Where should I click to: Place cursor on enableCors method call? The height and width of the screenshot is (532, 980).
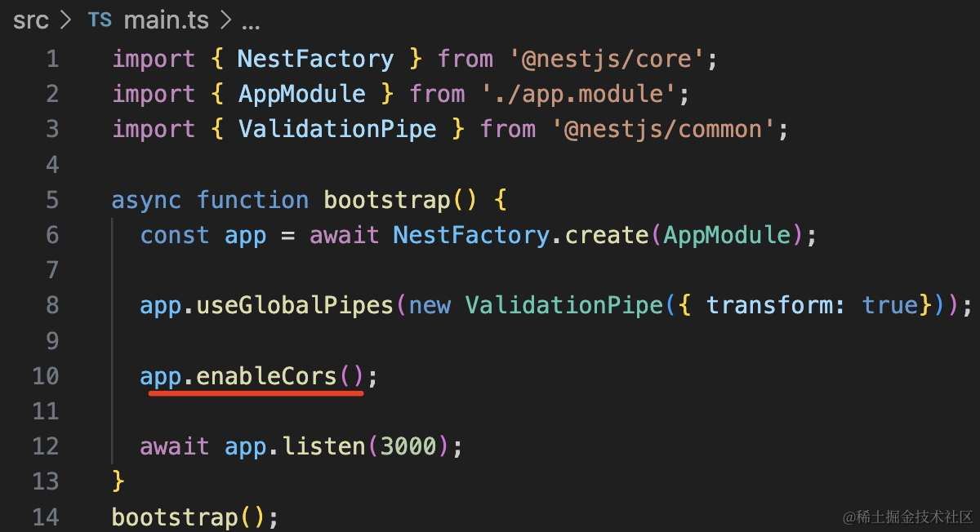click(x=267, y=376)
